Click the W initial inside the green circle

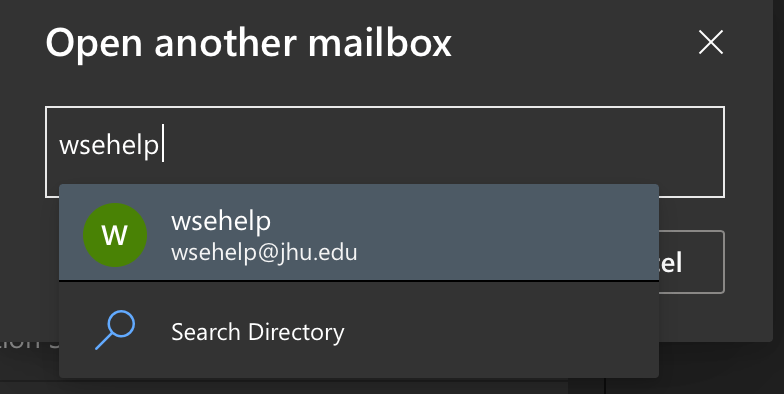coord(115,235)
